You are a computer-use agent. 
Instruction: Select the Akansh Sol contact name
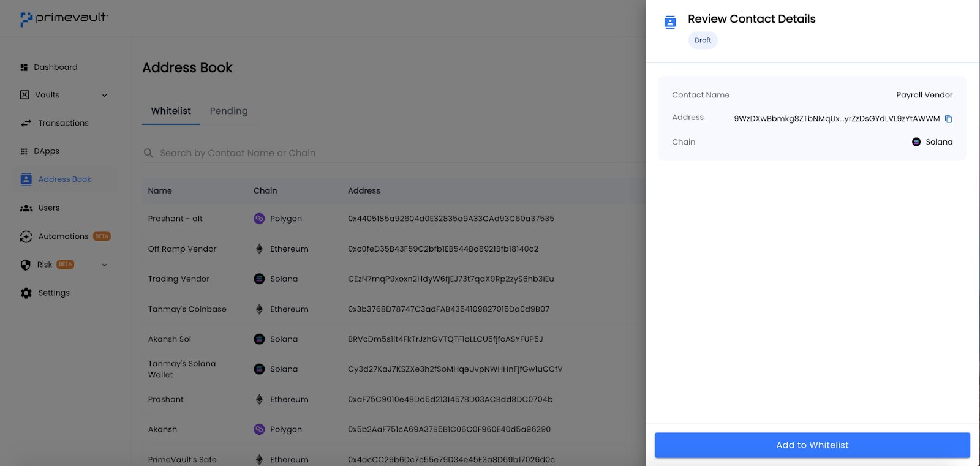coord(169,339)
